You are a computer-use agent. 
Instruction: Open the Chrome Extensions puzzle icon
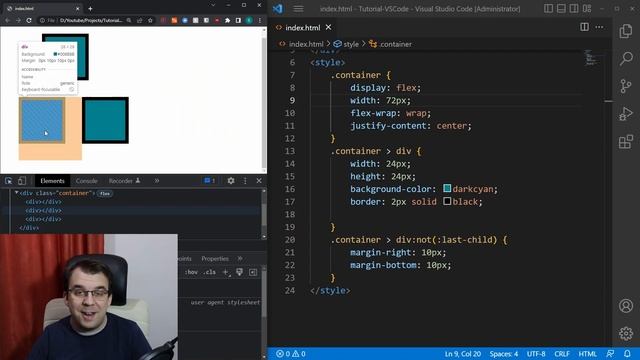pos(227,20)
